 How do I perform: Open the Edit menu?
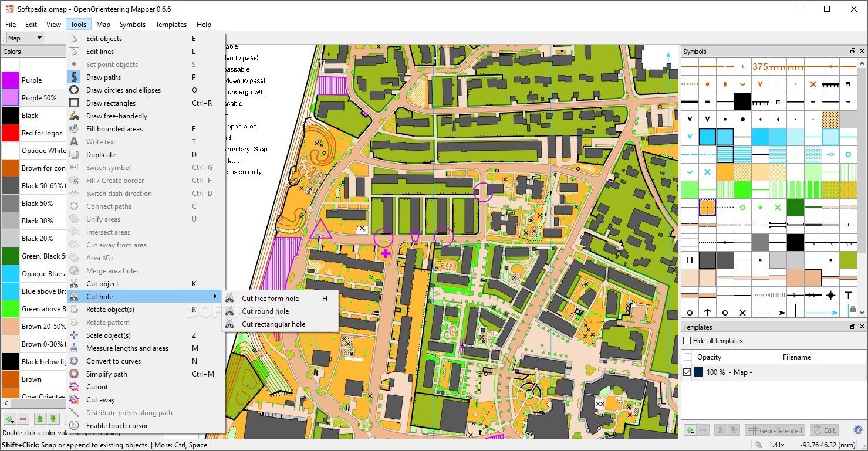pos(31,25)
